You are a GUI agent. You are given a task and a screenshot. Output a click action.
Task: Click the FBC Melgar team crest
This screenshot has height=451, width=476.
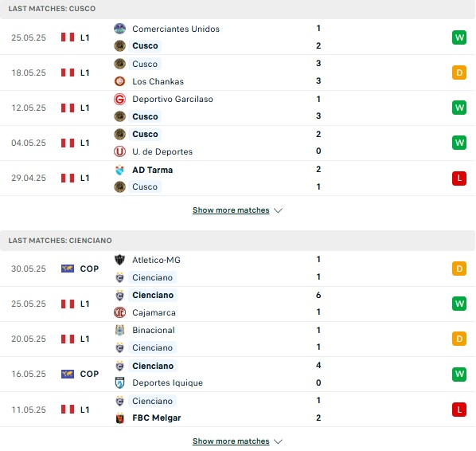120,418
